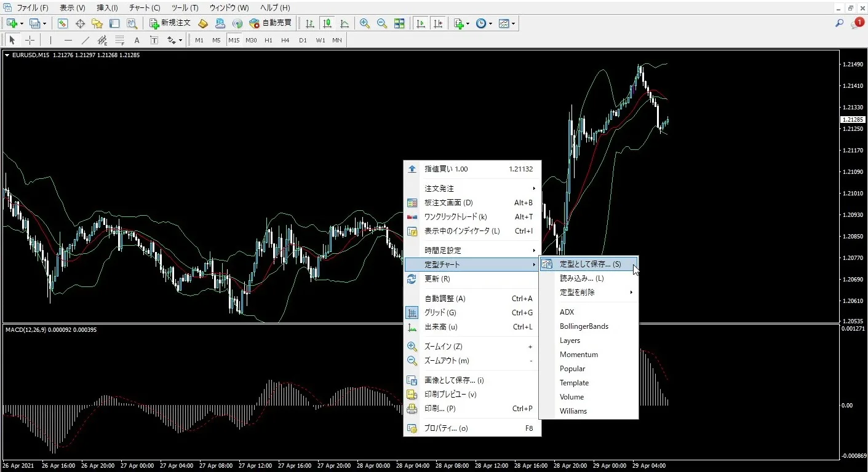Switch chart to candlestick display
Image resolution: width=868 pixels, height=472 pixels.
(x=327, y=23)
